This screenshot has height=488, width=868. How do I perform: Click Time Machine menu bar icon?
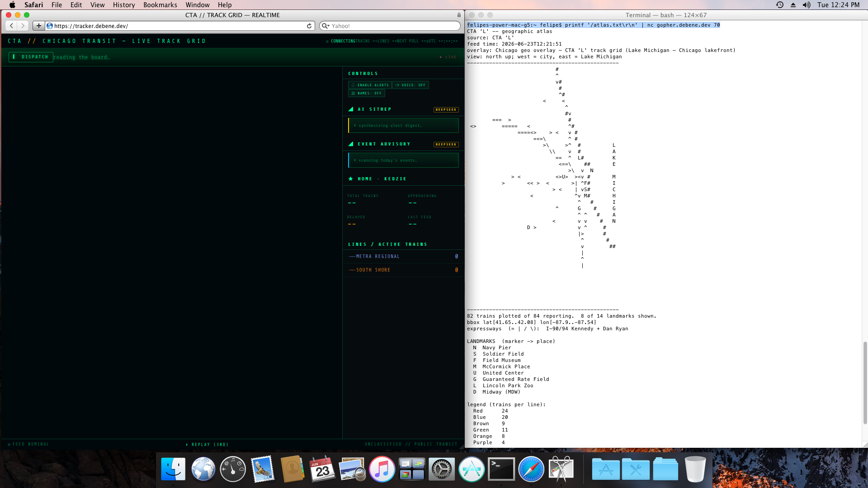pos(780,5)
